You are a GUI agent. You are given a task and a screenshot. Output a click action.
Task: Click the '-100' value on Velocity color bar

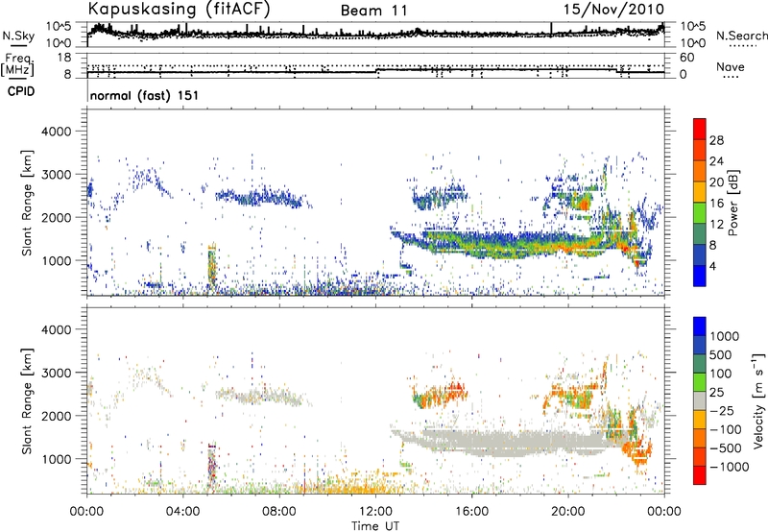(726, 429)
